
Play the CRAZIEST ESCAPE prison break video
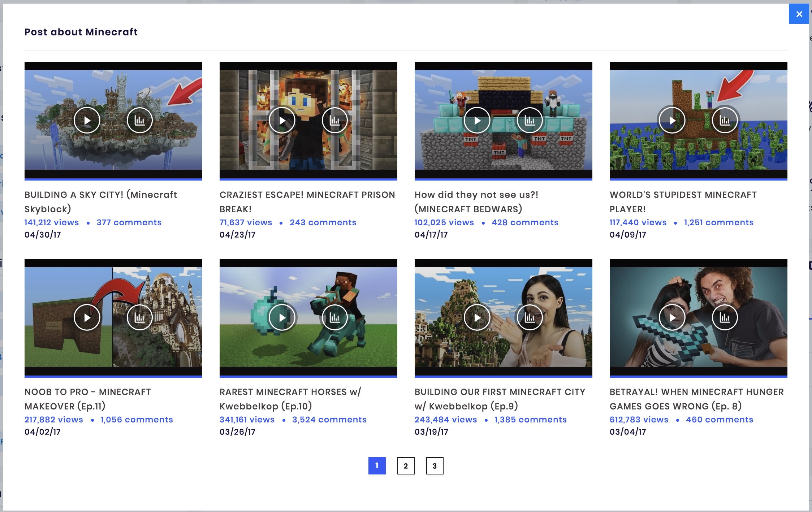coord(282,120)
